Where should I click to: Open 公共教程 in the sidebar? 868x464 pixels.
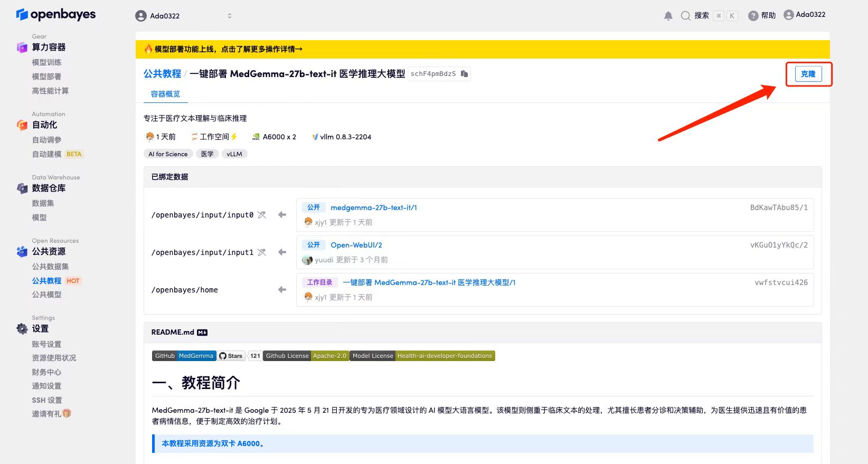coord(46,281)
